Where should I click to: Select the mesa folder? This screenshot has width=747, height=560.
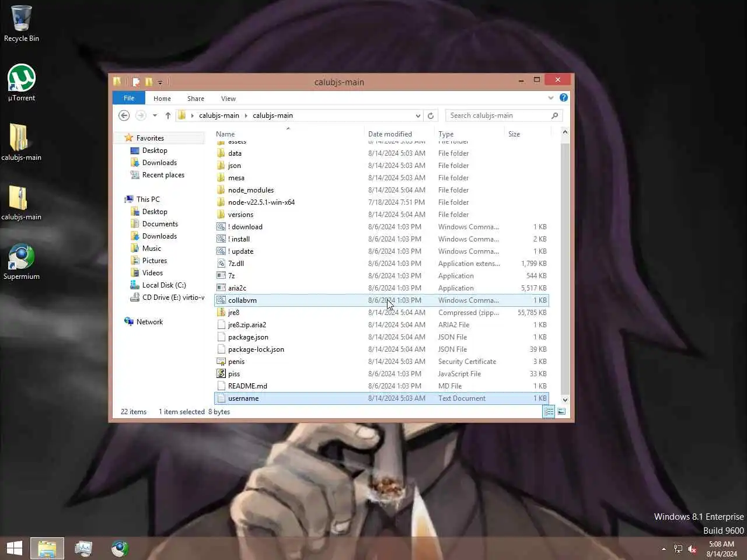tap(382, 178)
